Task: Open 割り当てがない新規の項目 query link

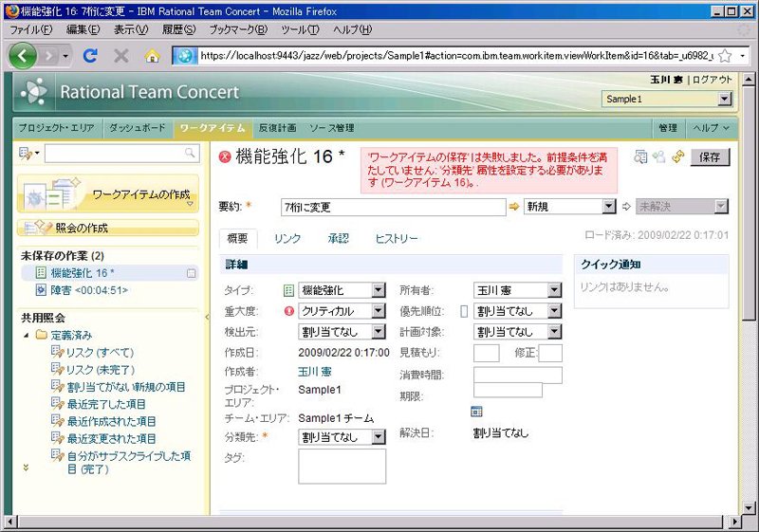Action: click(126, 387)
